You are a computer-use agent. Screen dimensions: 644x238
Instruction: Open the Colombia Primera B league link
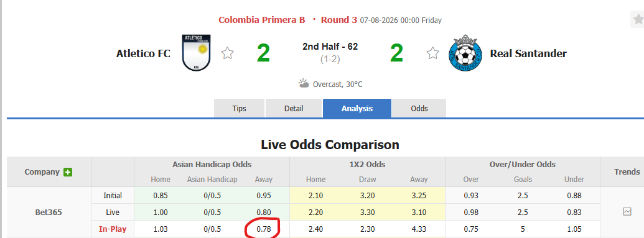tap(261, 20)
